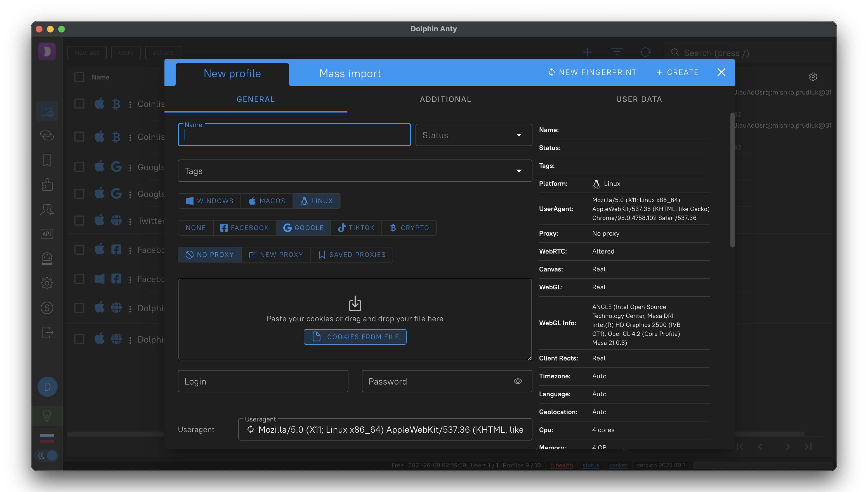Open the status link in status bar
Viewport: 868px width, 492px height.
coord(591,465)
